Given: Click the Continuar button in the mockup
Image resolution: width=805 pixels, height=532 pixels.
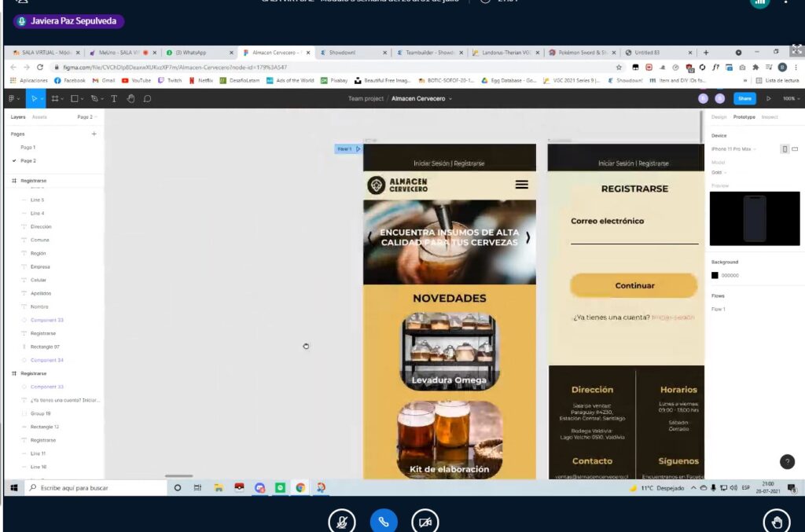Looking at the screenshot, I should coord(634,285).
